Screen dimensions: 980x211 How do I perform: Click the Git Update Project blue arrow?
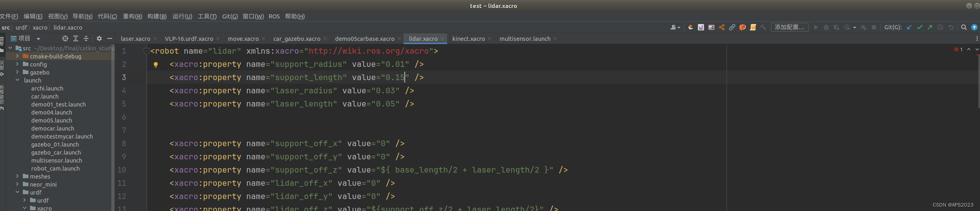click(x=909, y=27)
